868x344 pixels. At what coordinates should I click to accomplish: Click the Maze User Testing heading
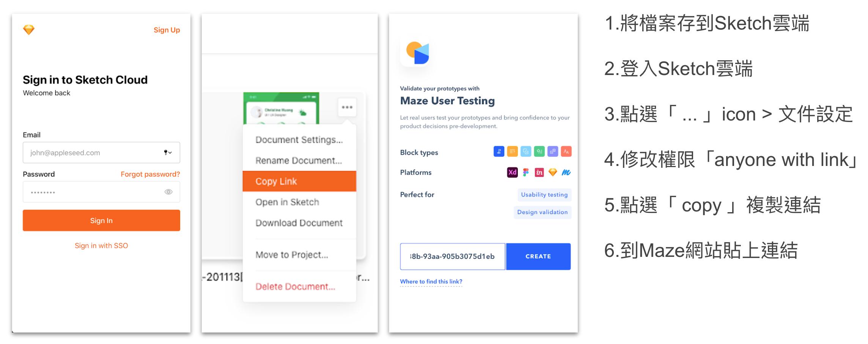tap(447, 101)
